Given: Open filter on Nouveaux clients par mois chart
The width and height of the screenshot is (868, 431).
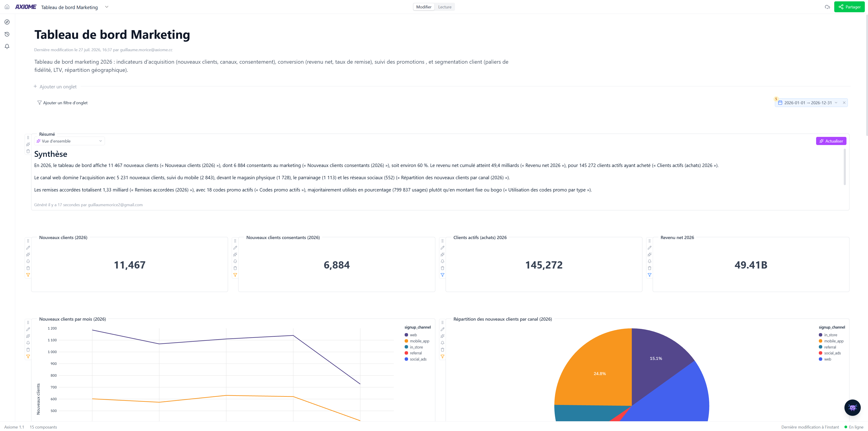Looking at the screenshot, I should click(28, 356).
